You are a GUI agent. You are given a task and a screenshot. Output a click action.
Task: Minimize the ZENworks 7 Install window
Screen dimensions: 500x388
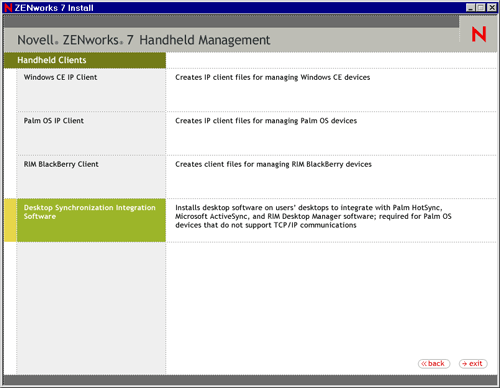point(470,7)
